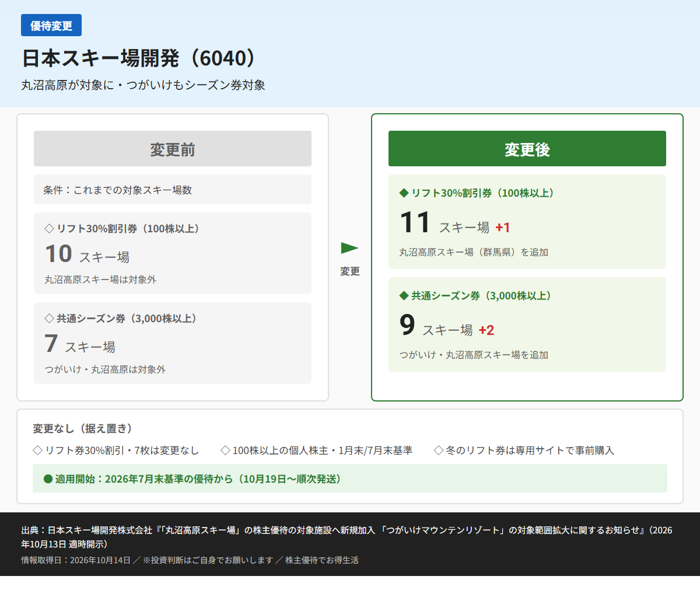Click the 変更後 リフト30%割引券（100株以上） heading
Screen dimensions: 700x590
(x=478, y=193)
